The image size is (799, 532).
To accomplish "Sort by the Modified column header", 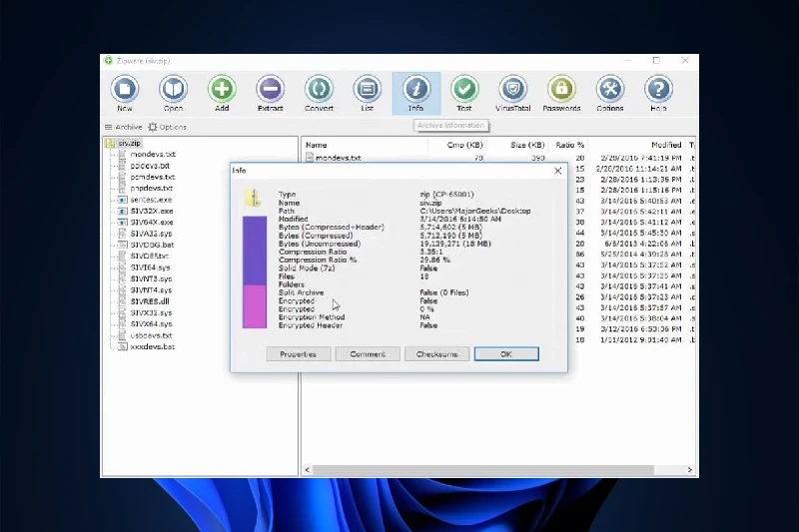I will [637, 145].
